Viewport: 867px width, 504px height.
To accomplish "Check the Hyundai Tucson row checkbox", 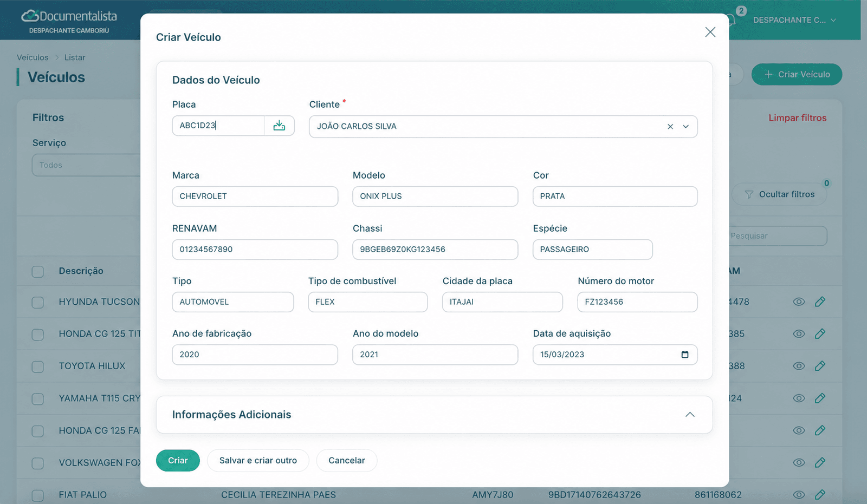I will click(x=38, y=303).
